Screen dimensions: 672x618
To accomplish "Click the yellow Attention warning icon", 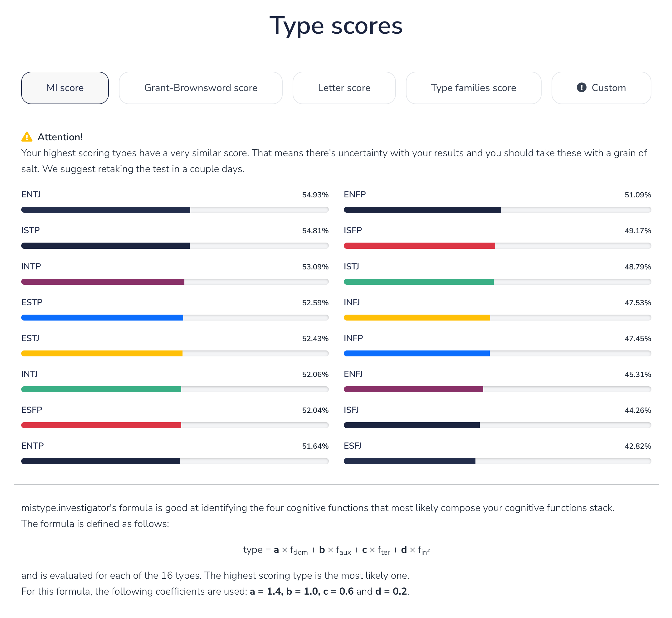I will [x=27, y=137].
